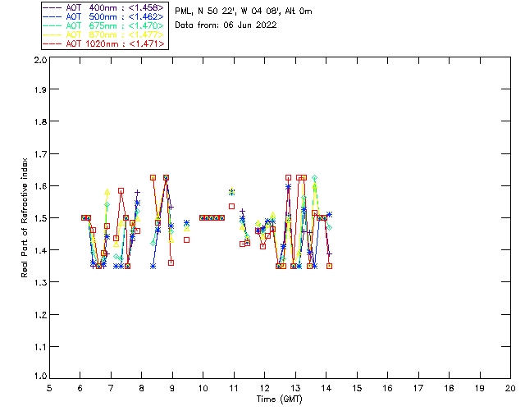The width and height of the screenshot is (525, 420).
Task: Click the x-axis tick label 7
Action: coord(111,389)
